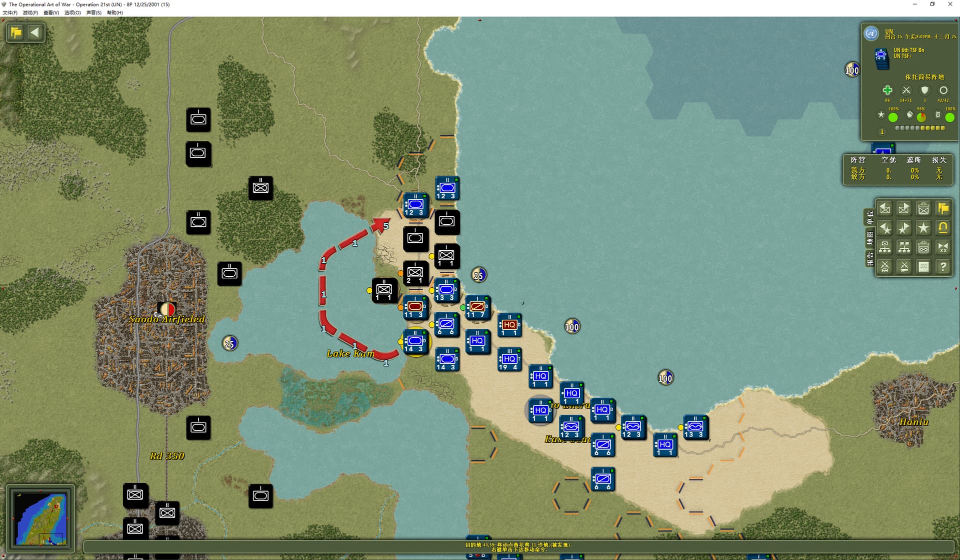Open the 帮助(H) menu
Image resolution: width=960 pixels, height=560 pixels.
click(114, 12)
